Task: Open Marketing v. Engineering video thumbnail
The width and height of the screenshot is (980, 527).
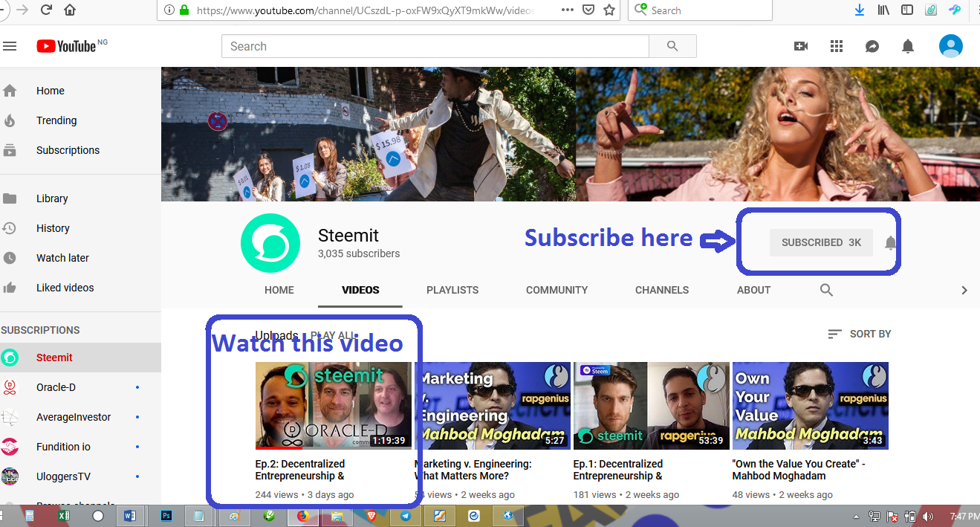Action: (x=493, y=406)
